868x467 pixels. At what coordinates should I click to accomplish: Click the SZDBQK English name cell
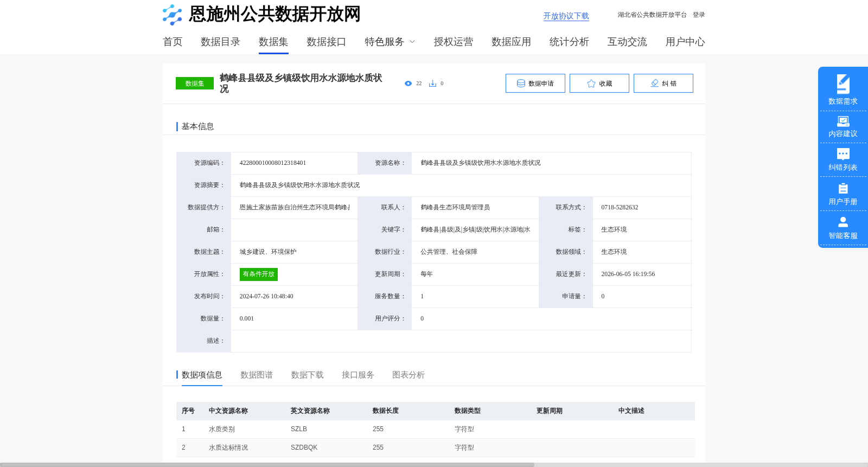tap(304, 447)
